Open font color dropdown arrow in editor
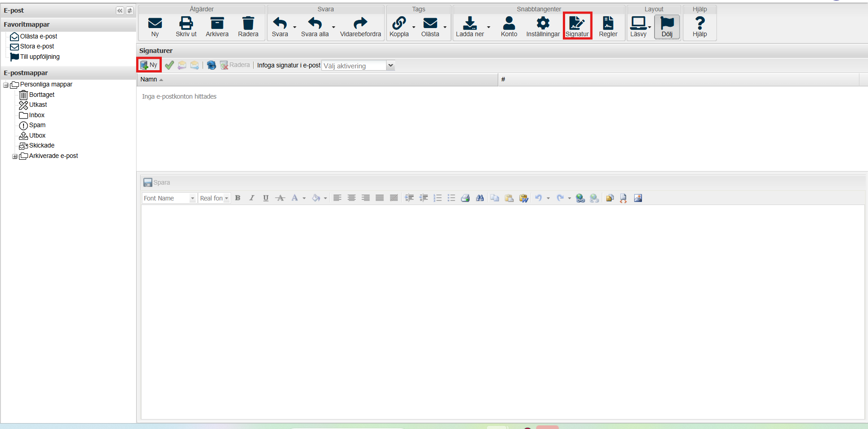The height and width of the screenshot is (429, 868). pos(304,198)
